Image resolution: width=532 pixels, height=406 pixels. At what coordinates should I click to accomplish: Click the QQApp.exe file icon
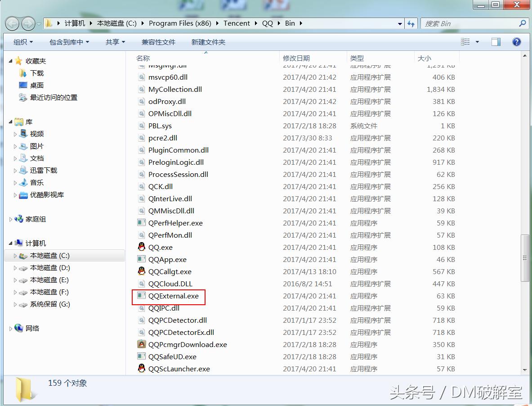point(142,259)
